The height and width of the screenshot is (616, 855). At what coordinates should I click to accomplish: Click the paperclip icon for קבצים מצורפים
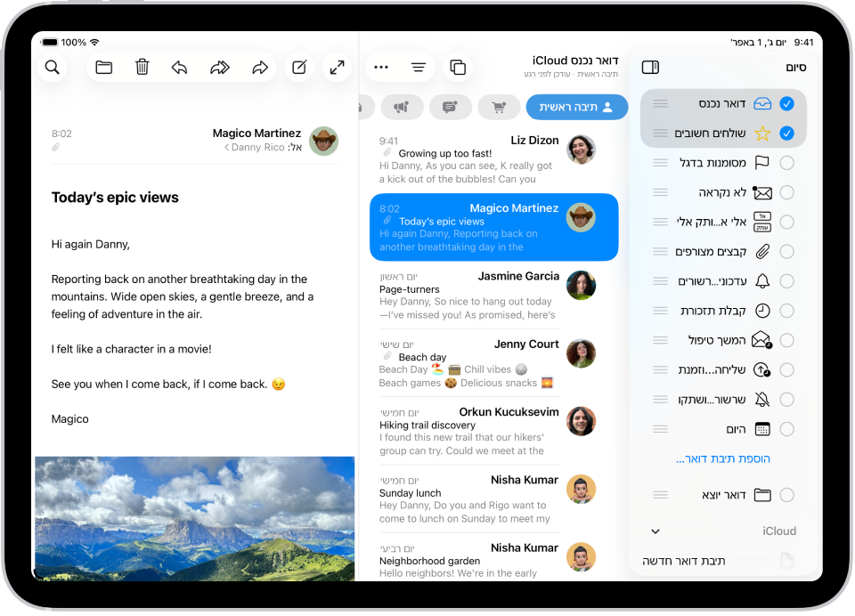762,251
